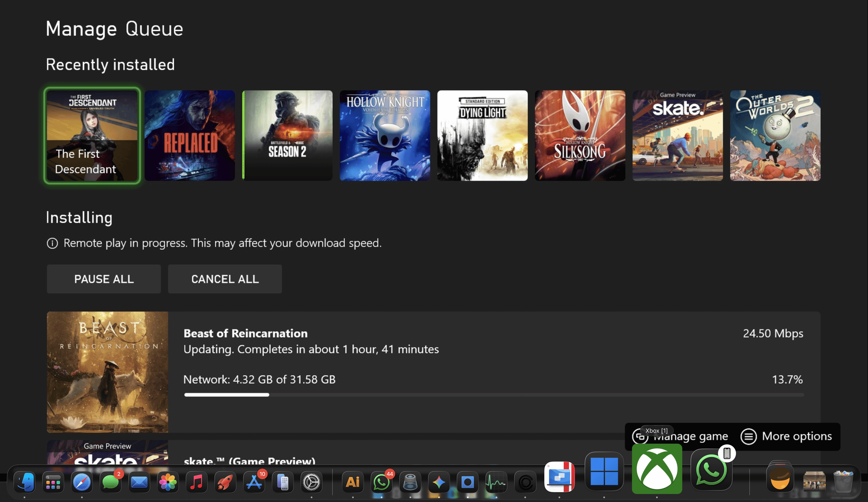Open the App Store dock icon
Image resolution: width=868 pixels, height=502 pixels.
point(254,482)
